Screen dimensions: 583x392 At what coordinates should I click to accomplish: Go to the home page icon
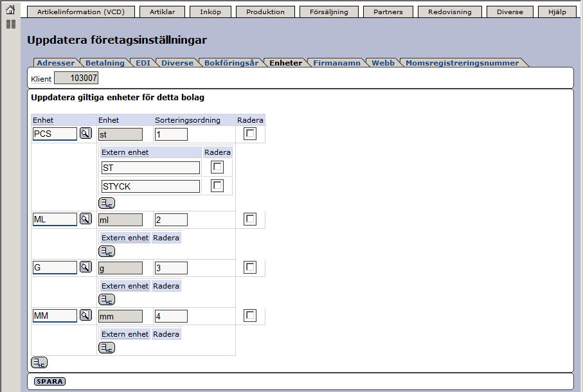coord(11,10)
